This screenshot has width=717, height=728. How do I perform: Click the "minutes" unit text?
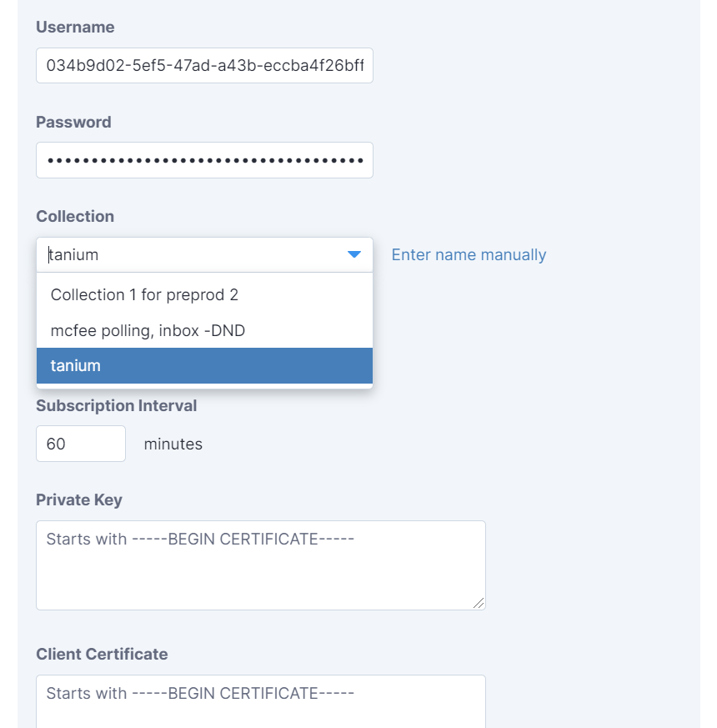(x=173, y=444)
